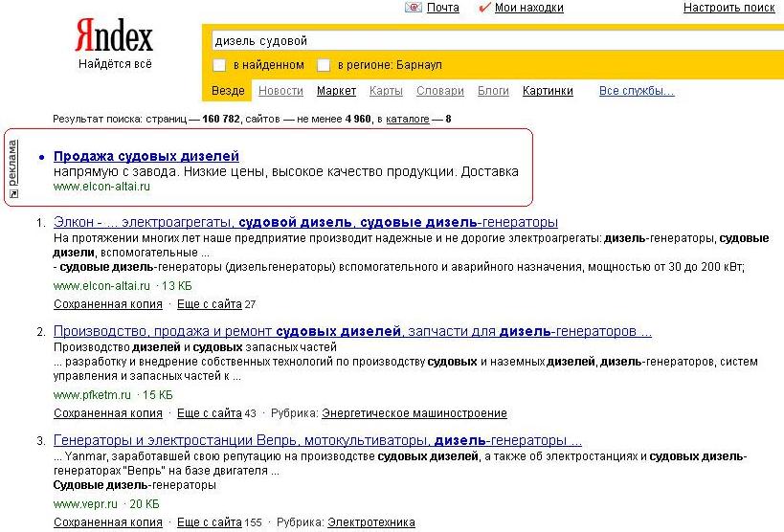Enable the 'в найденном' checkbox
The image size is (784, 532).
[219, 65]
